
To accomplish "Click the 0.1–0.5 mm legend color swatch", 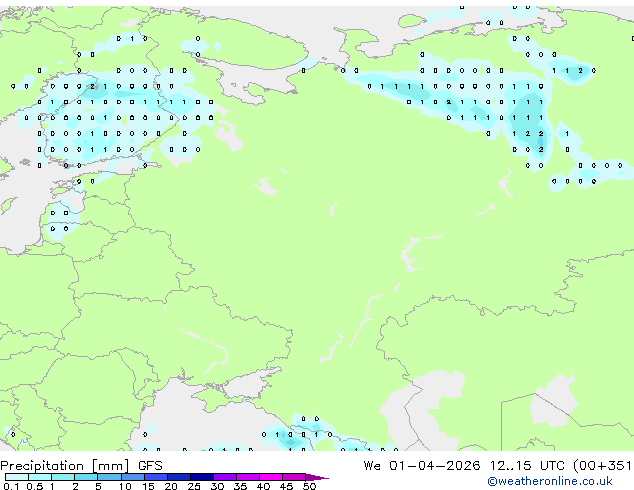I will (17, 477).
